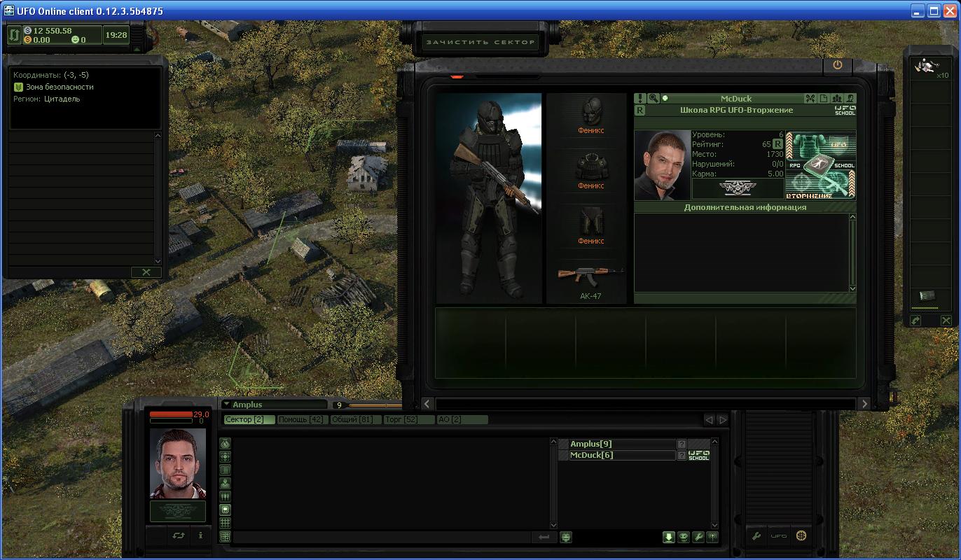
Task: Click previous chat tabs arrow
Action: (x=709, y=419)
